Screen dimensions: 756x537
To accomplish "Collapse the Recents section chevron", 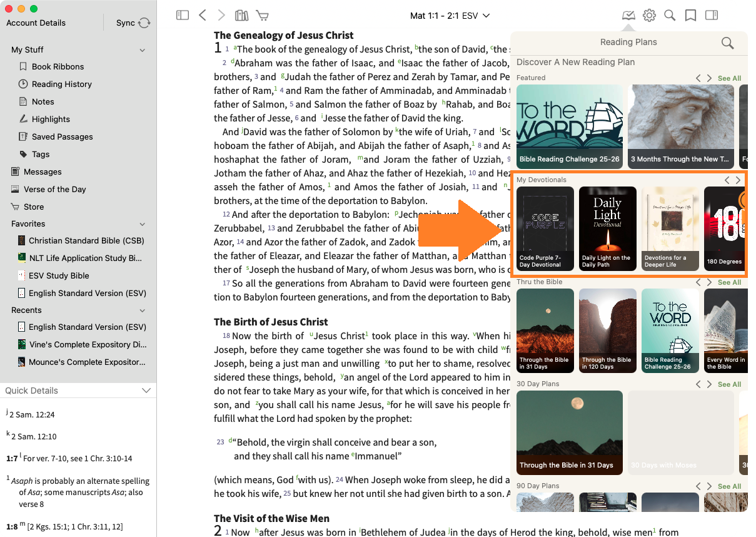I will click(143, 310).
